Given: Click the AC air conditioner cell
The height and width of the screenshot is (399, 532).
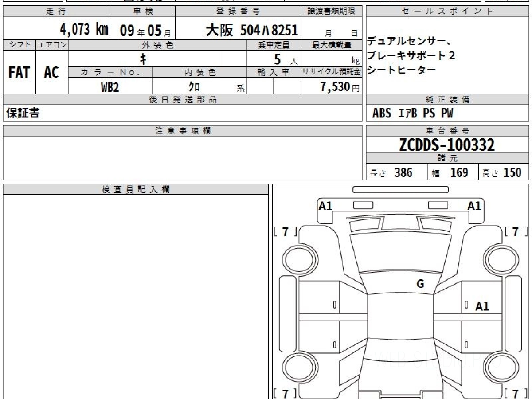Looking at the screenshot, I should pyautogui.click(x=51, y=73).
